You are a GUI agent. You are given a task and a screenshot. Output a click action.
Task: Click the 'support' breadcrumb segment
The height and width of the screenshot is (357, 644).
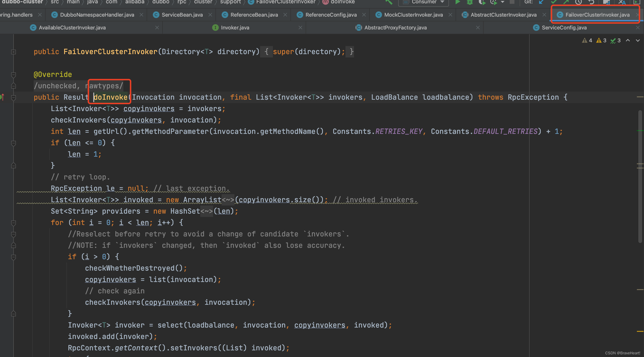[230, 2]
